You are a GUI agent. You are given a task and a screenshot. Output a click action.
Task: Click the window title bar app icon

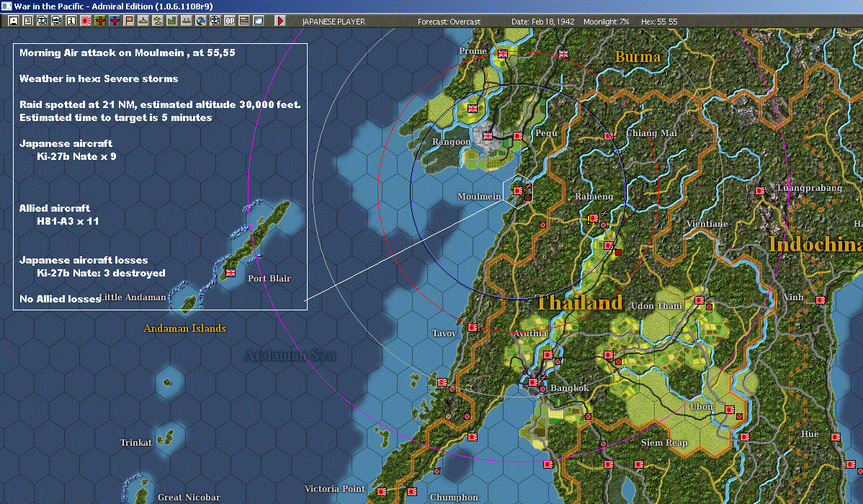[x=6, y=6]
